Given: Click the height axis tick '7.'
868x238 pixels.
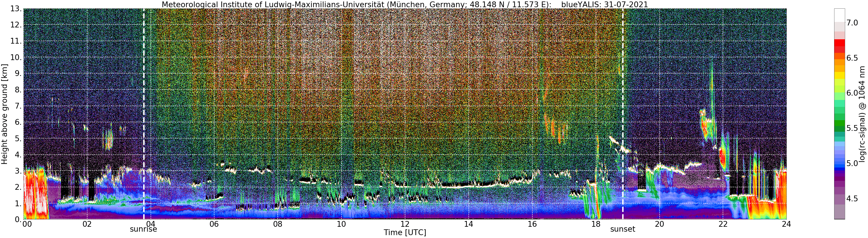Looking at the screenshot, I should (18, 106).
